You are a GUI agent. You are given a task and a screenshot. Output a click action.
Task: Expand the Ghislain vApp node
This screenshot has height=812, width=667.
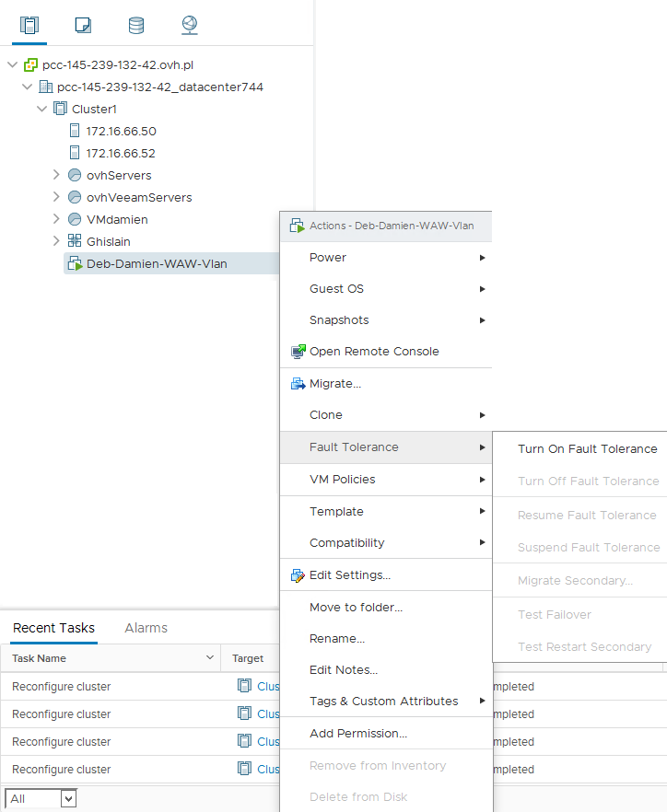57,241
